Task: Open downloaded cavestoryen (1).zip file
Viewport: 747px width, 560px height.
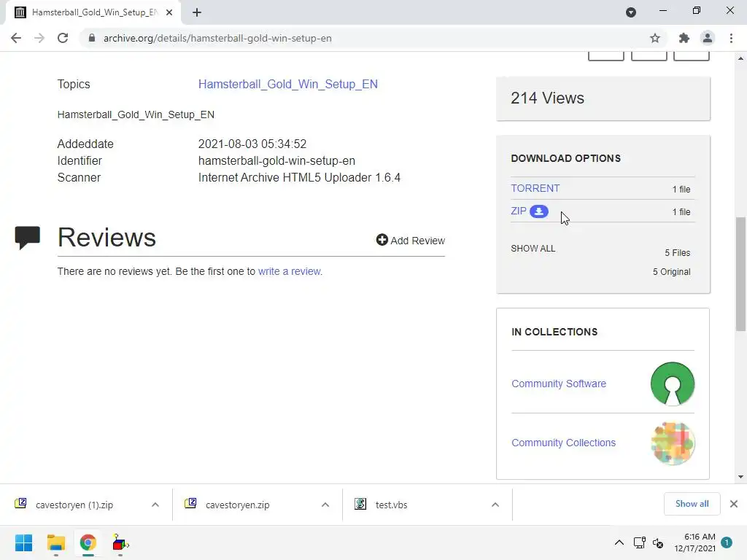Action: (x=74, y=505)
